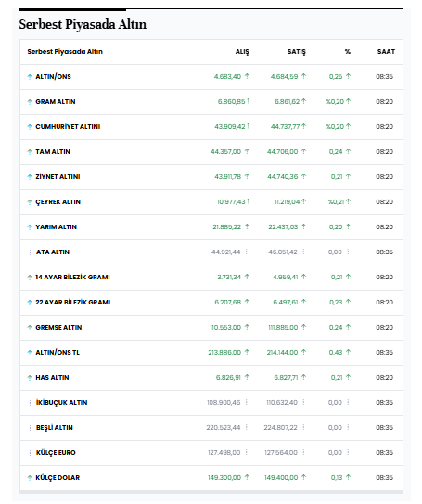Click the up arrow icon beside HAS ALTIN

[x=30, y=378]
